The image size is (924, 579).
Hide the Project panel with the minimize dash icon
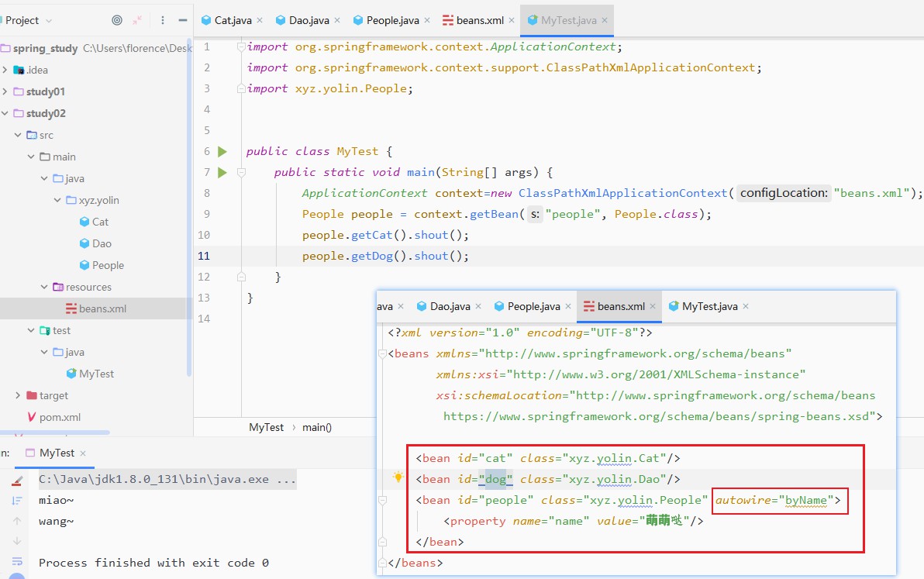click(x=183, y=20)
